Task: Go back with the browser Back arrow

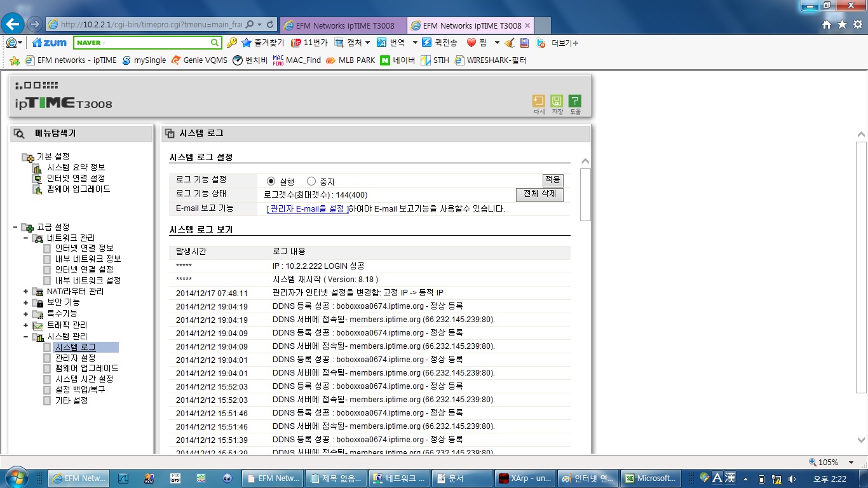Action: click(13, 24)
